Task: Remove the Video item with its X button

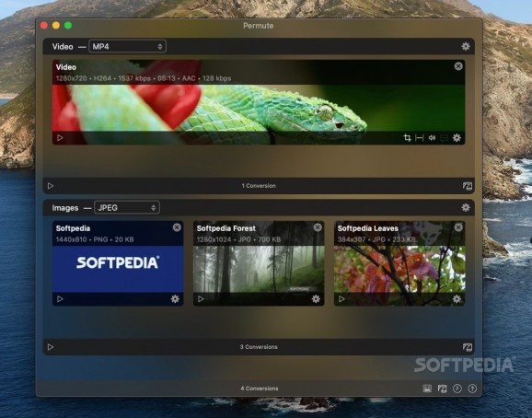Action: tap(458, 66)
